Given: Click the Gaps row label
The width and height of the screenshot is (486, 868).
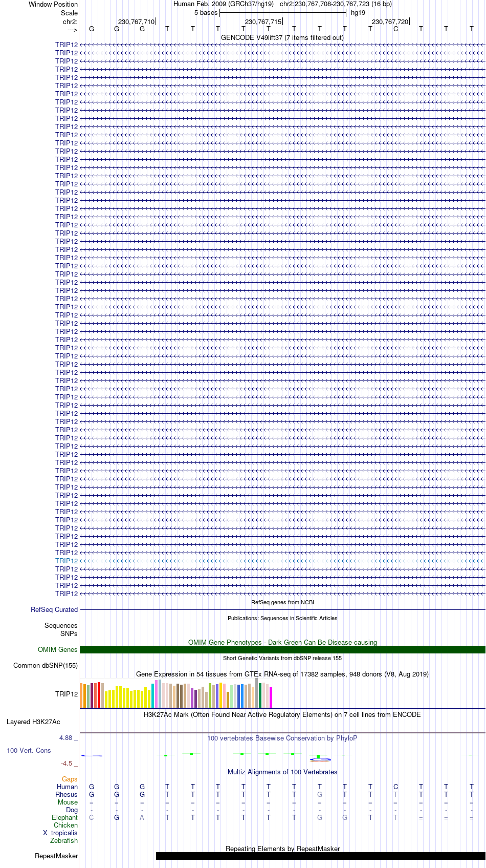Looking at the screenshot, I should pyautogui.click(x=70, y=779).
